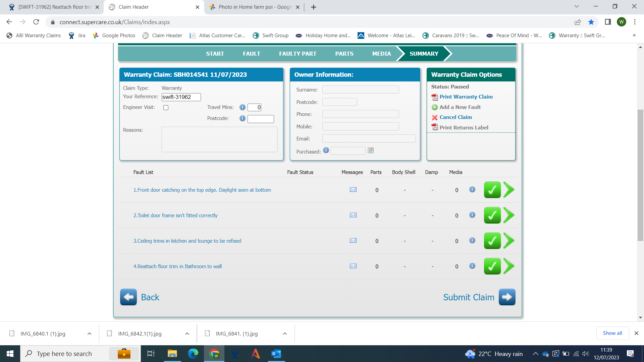644x362 pixels.
Task: Click Travel Mins info icon
Action: [x=242, y=107]
